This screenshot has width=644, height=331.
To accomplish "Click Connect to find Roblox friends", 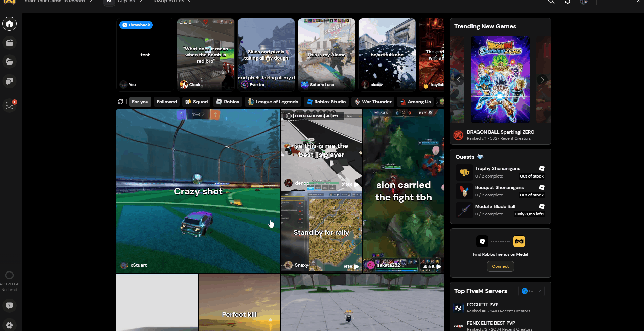I will click(500, 266).
